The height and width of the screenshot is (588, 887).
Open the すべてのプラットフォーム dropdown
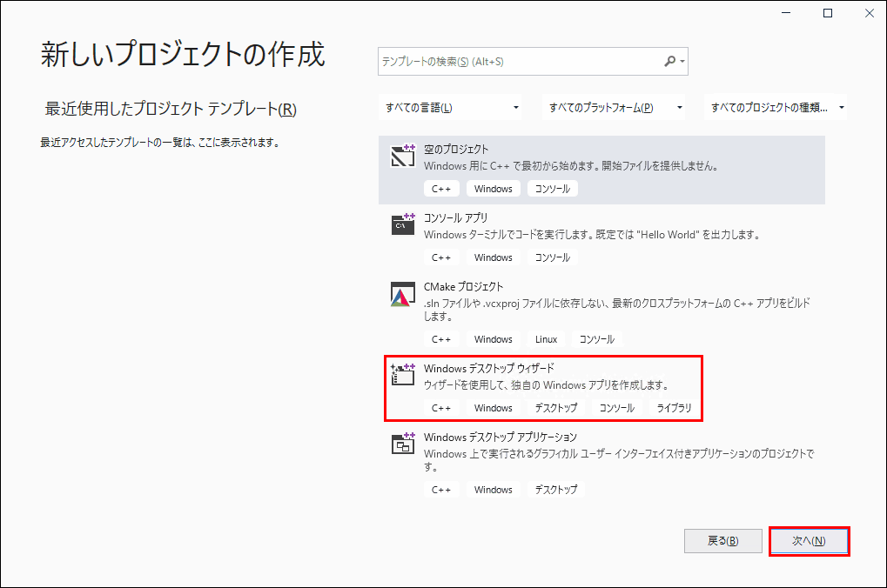613,108
